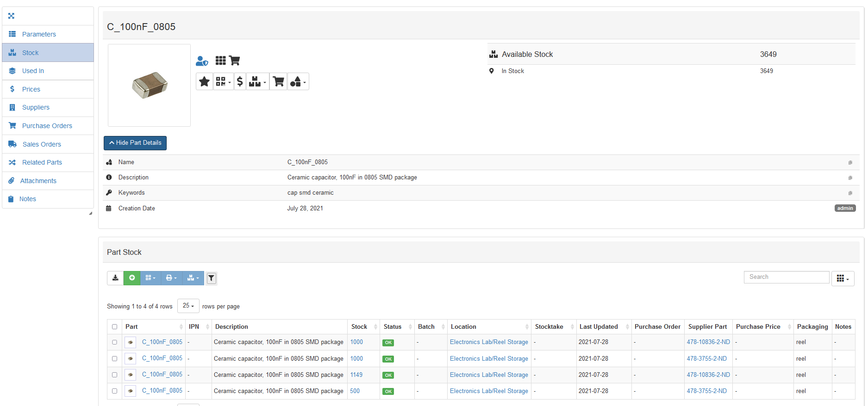Open the 25 rows per page dropdown

click(188, 306)
